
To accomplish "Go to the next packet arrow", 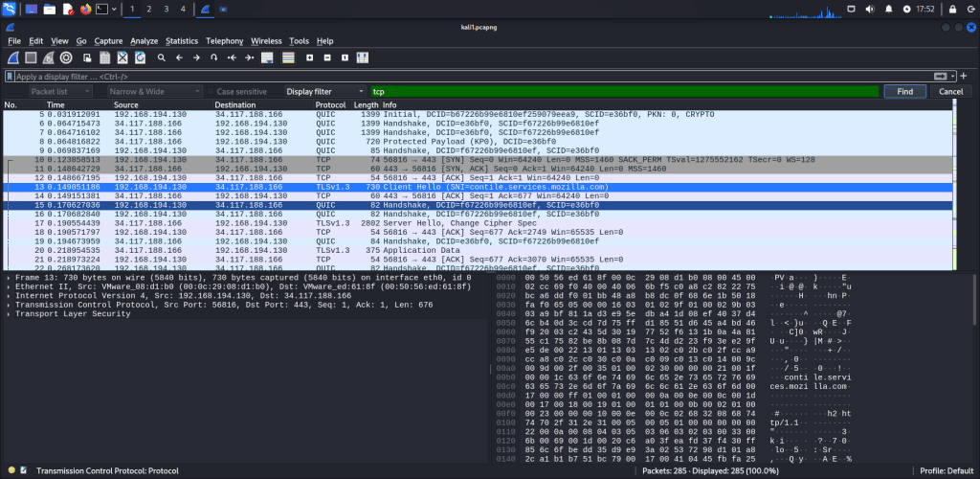I will point(197,57).
